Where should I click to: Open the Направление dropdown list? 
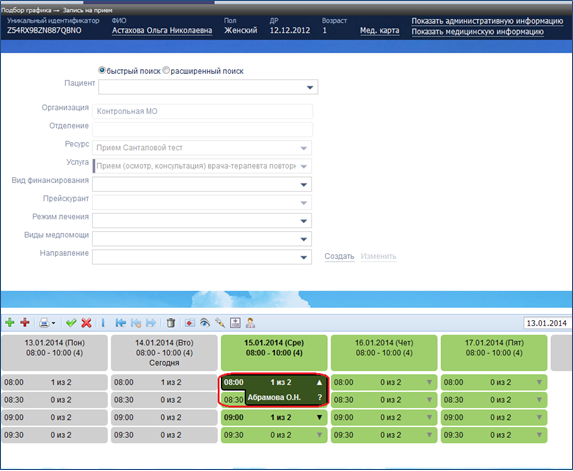point(304,257)
